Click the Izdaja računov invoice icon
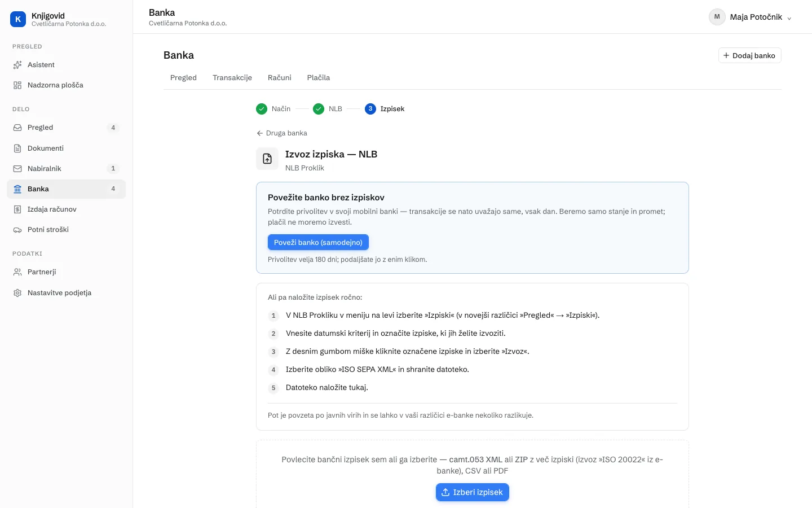 click(17, 209)
